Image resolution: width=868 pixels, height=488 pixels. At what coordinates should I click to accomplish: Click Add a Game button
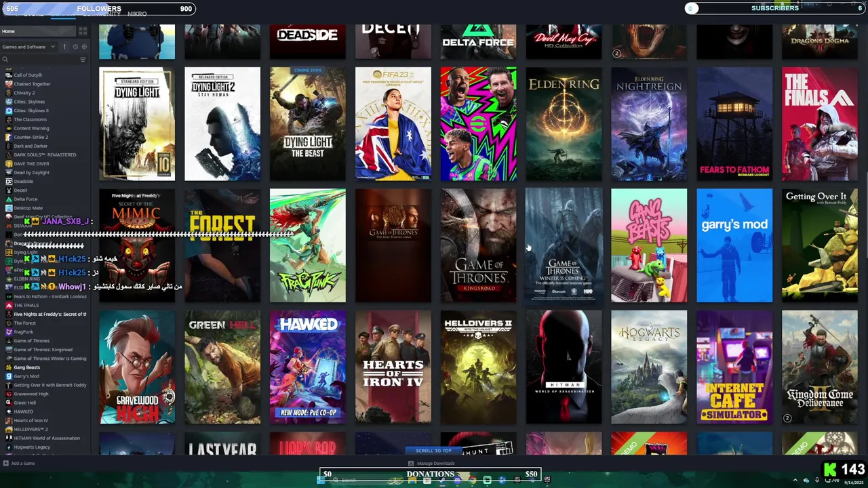coord(19,464)
